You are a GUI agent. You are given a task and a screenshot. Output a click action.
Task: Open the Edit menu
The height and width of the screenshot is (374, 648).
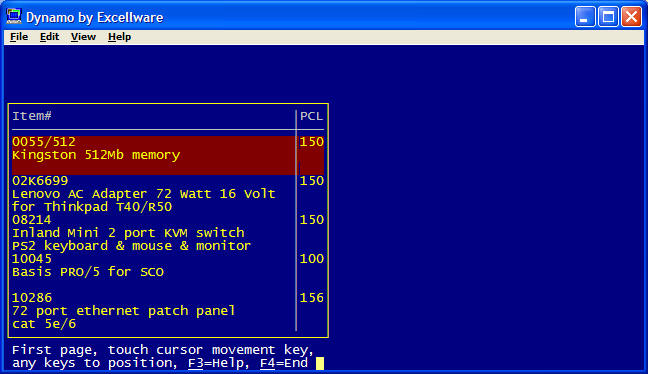tap(49, 37)
